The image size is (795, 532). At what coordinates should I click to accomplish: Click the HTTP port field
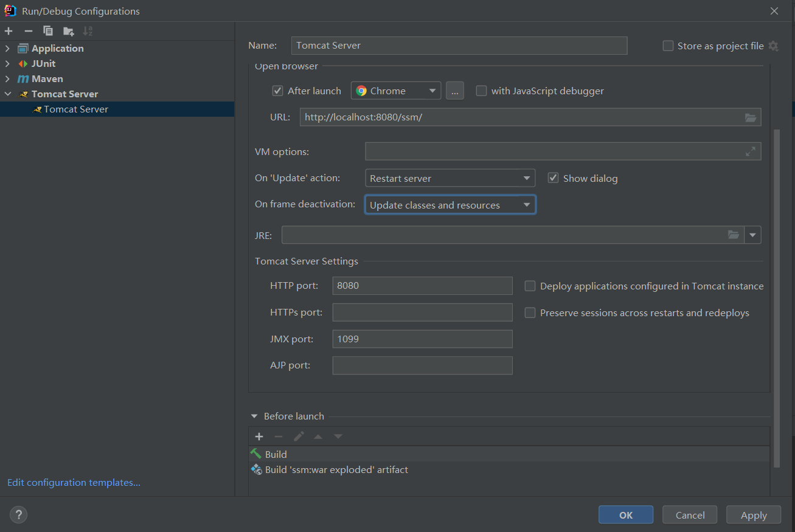423,286
